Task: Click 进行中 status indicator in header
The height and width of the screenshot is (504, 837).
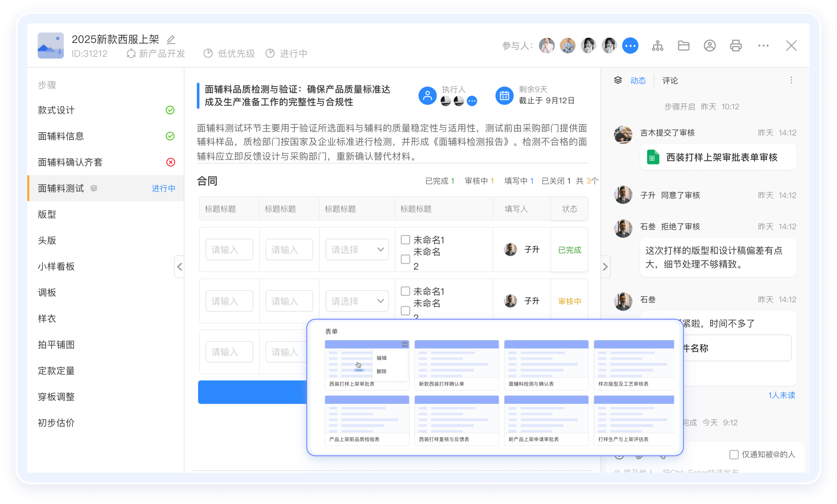Action: click(286, 54)
